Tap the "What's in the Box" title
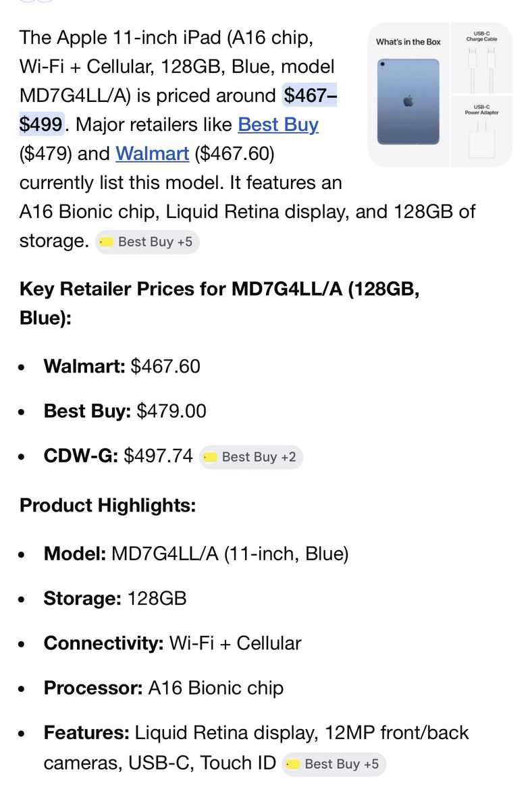Image resolution: width=532 pixels, height=810 pixels. click(x=408, y=42)
